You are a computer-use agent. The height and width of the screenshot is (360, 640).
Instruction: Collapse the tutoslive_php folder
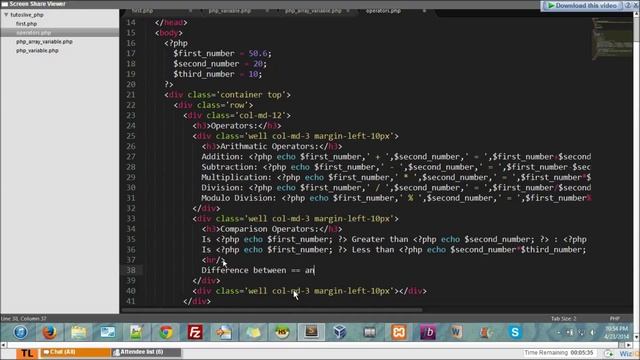(6, 15)
